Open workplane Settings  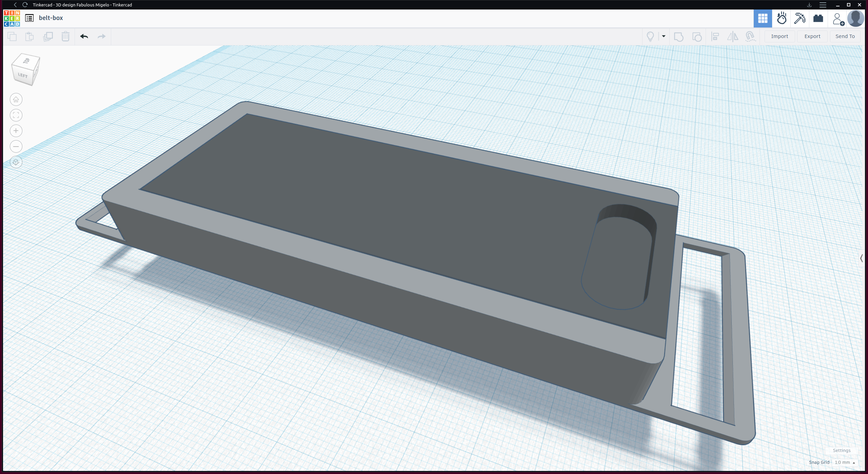[x=842, y=450]
